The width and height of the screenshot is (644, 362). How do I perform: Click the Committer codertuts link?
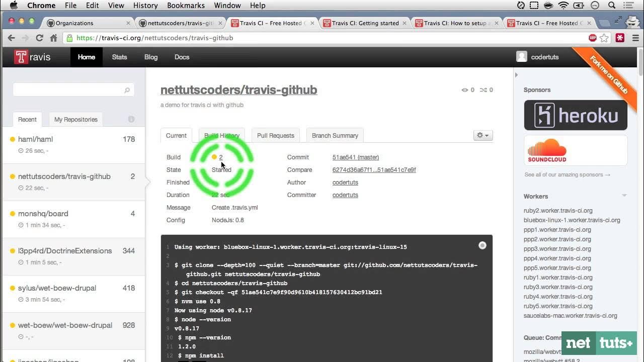[345, 195]
